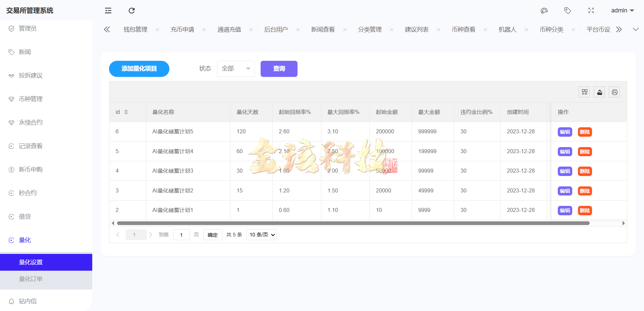The image size is (644, 311).
Task: Open the theme palette settings
Action: click(544, 10)
